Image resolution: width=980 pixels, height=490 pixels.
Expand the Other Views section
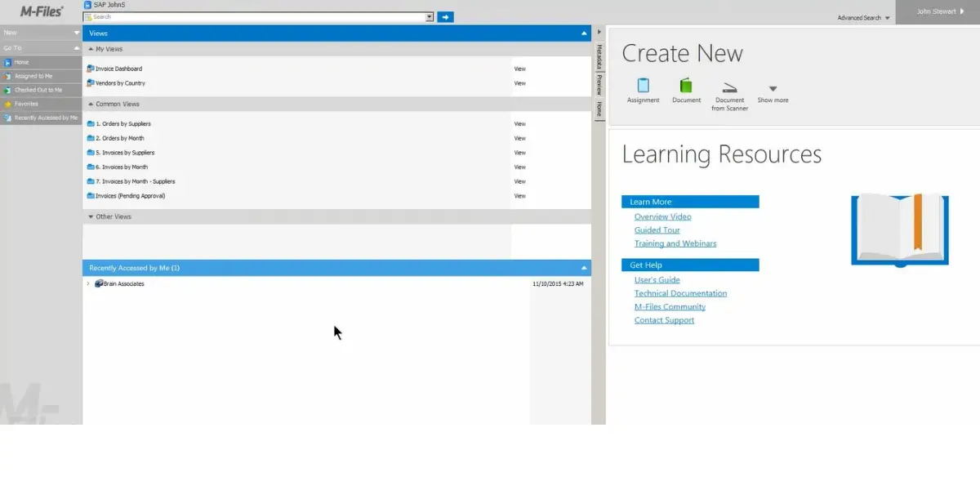[91, 217]
